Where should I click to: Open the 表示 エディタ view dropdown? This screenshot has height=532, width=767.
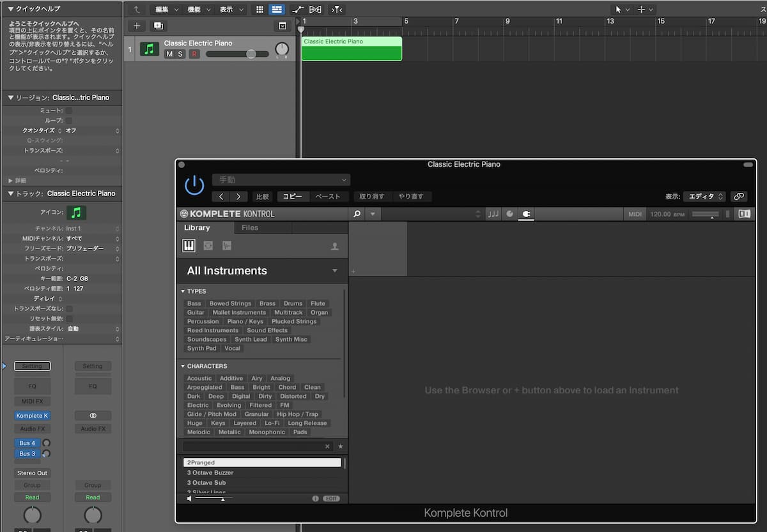[704, 197]
